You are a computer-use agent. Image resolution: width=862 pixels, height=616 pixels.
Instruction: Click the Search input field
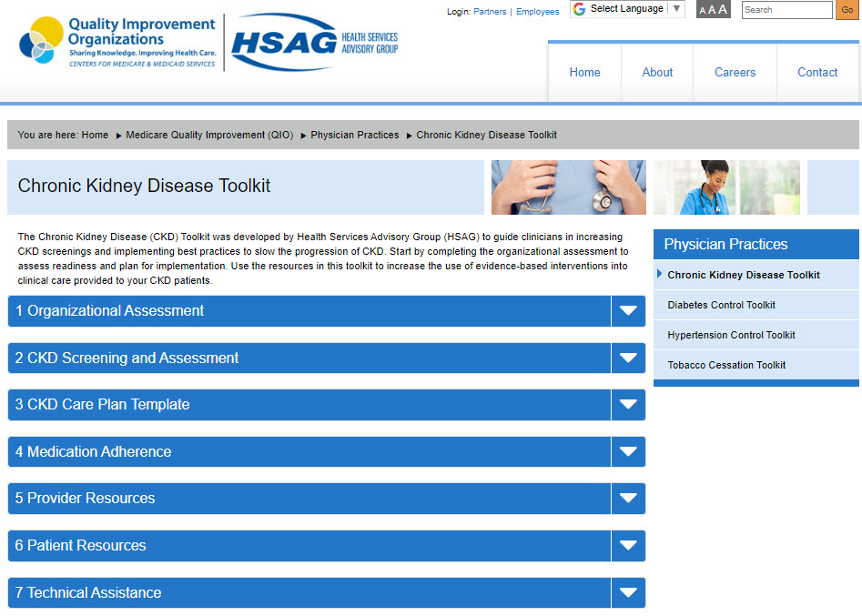click(786, 10)
